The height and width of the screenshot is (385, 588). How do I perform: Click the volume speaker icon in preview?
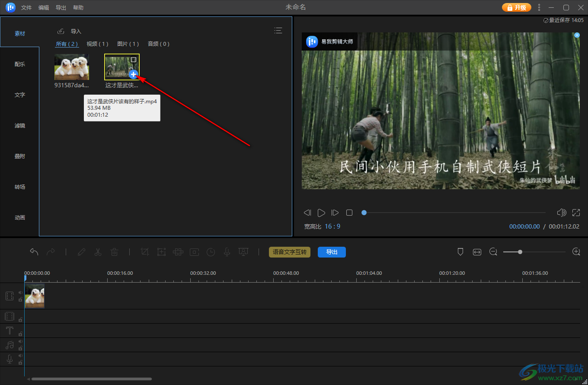coord(562,213)
